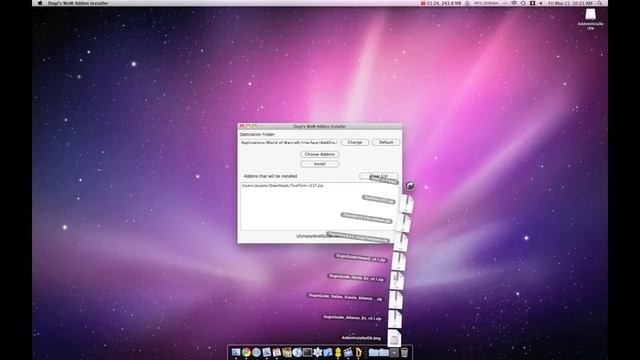Launch Safari from the Dock
The image size is (640, 360).
coord(256,352)
